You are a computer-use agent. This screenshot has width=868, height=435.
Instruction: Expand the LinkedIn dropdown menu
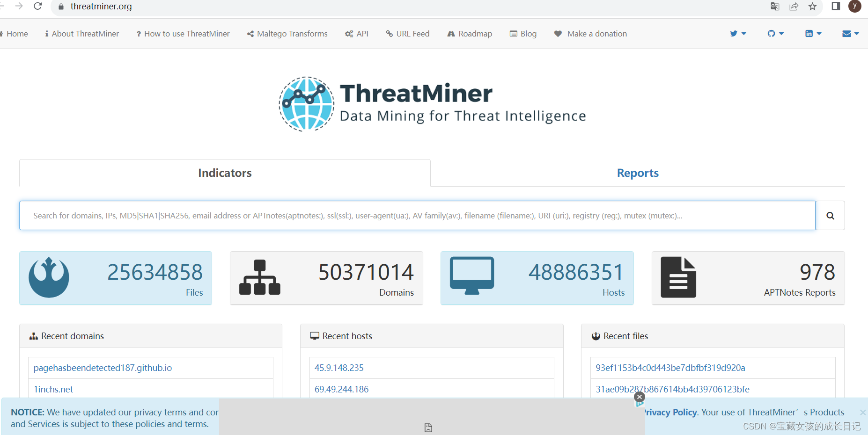pos(813,34)
